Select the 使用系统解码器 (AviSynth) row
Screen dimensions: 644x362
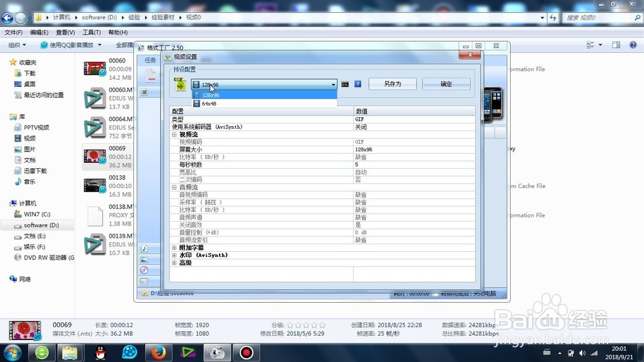click(323, 127)
